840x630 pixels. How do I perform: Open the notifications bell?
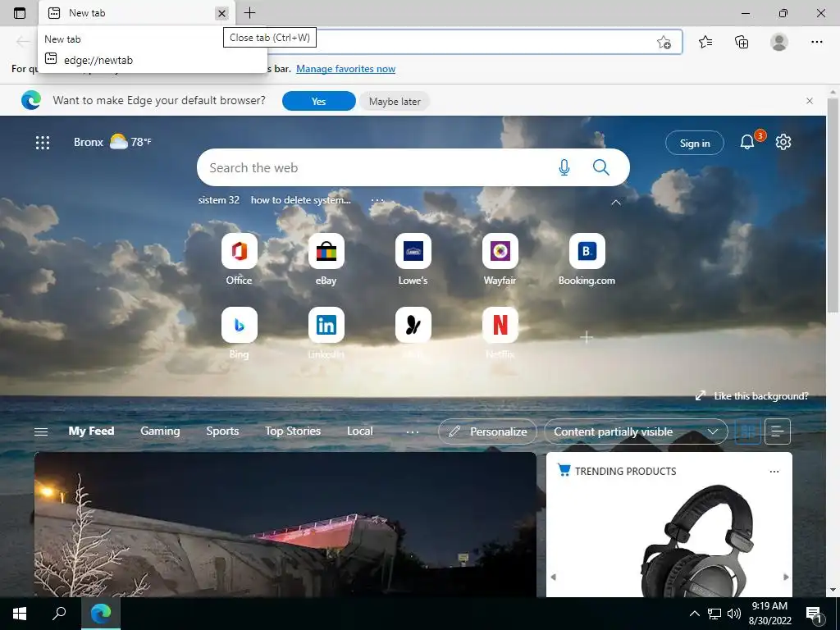tap(747, 142)
